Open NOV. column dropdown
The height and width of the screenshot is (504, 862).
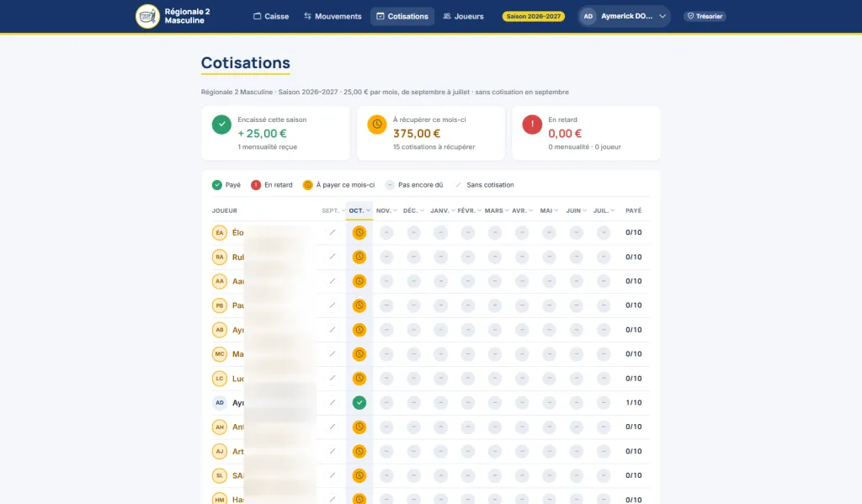[x=386, y=210]
